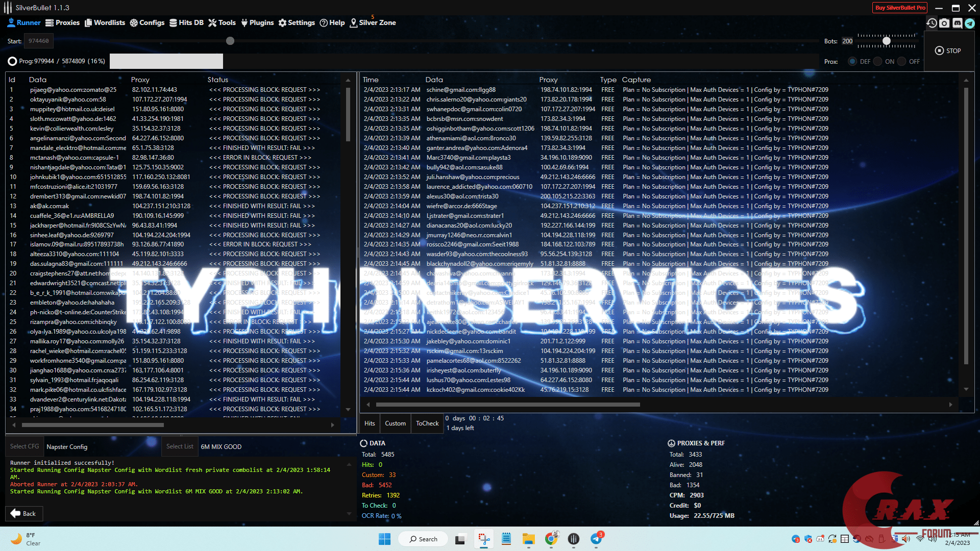Click the bots table scroll down arrow
The image size is (980, 551).
click(348, 409)
